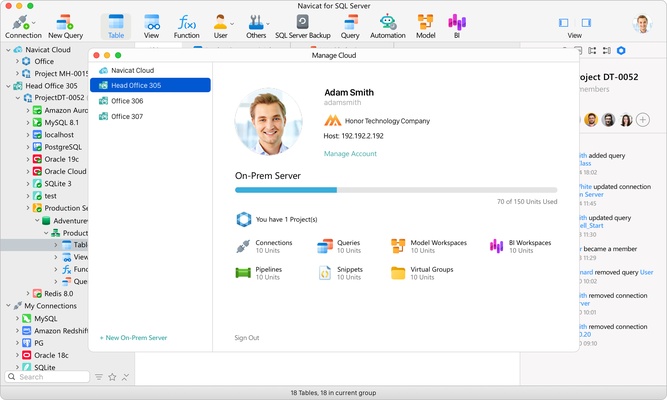Click the star favorites icon
Viewport: 667px width, 400px height.
point(112,377)
